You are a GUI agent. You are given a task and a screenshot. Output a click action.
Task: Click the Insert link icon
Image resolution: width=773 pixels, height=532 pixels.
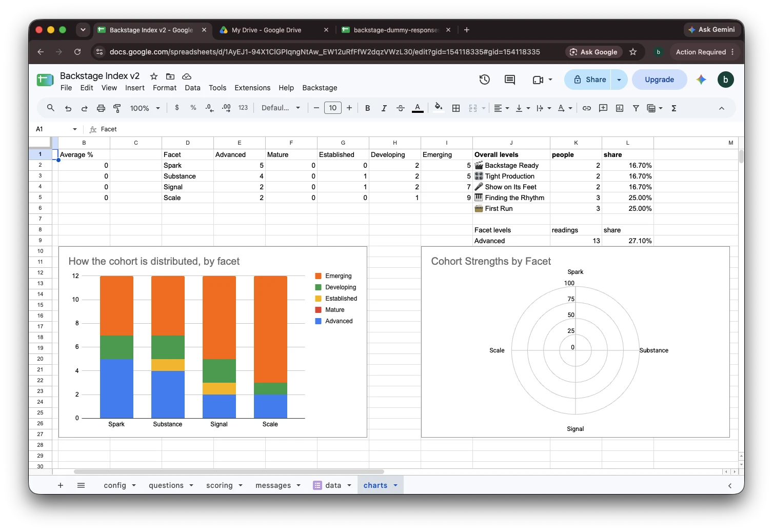click(x=587, y=108)
